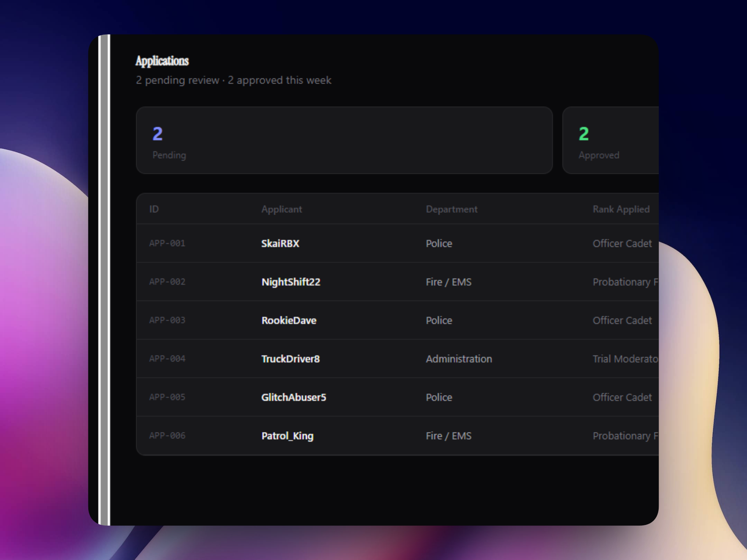Click Probationary rank in Patrol_King row

tap(626, 436)
